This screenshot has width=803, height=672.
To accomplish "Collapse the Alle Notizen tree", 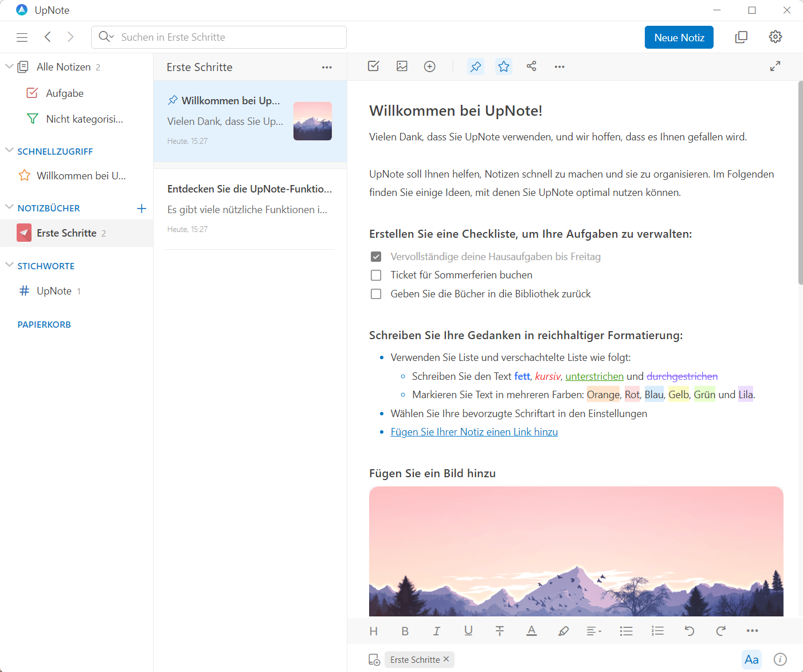I will click(9, 66).
